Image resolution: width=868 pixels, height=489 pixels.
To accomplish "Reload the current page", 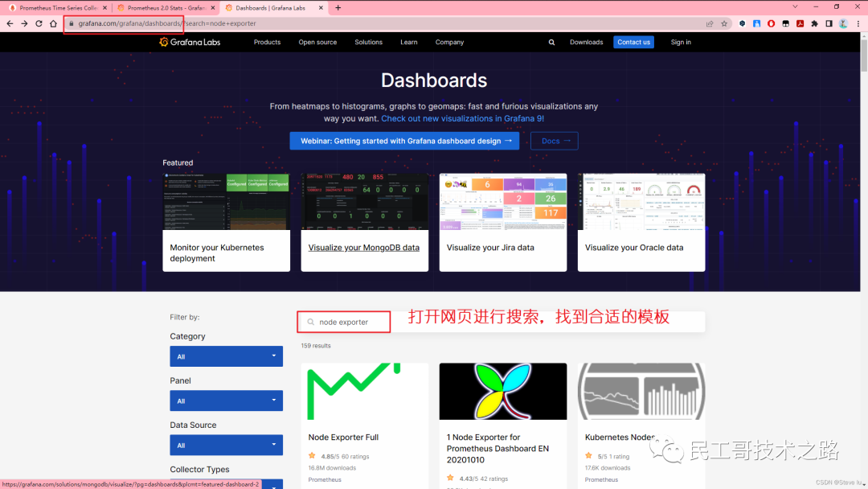I will coord(39,23).
